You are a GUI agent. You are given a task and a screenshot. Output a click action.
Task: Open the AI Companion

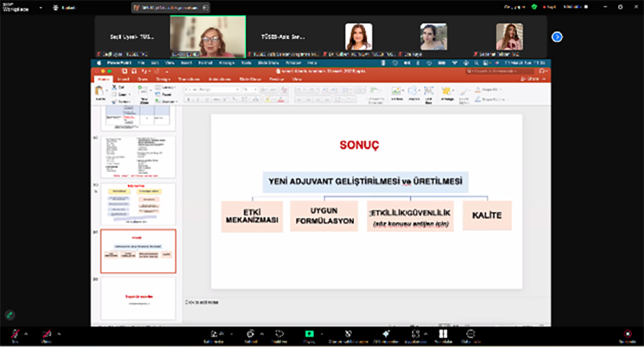pyautogui.click(x=386, y=333)
